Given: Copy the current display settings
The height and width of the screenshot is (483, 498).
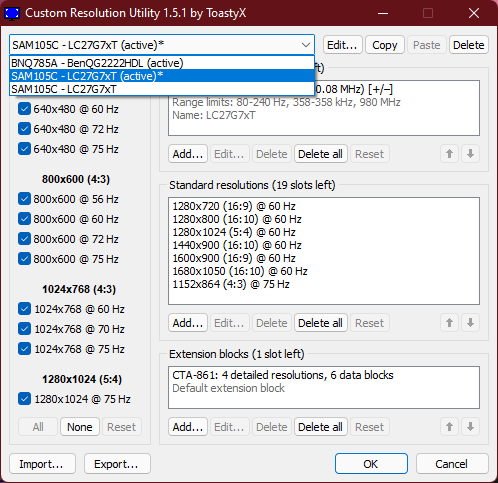Looking at the screenshot, I should pyautogui.click(x=385, y=45).
